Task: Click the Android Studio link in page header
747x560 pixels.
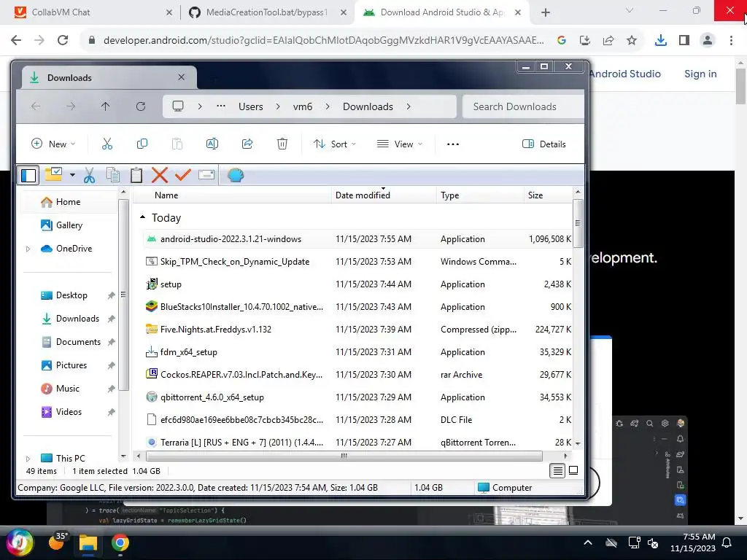Action: tap(624, 74)
